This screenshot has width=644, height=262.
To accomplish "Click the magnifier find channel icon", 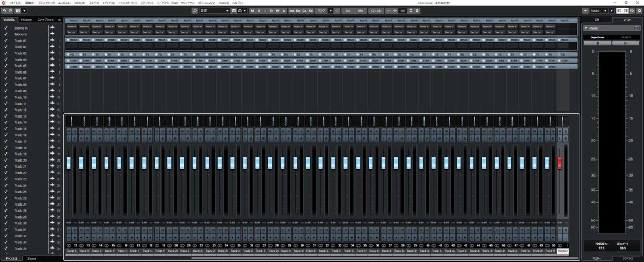I will [x=195, y=10].
